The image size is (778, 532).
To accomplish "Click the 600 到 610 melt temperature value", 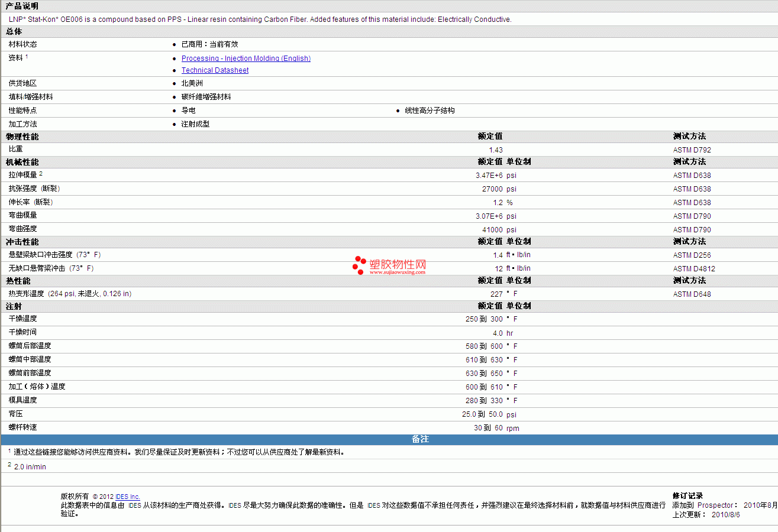I will [484, 387].
